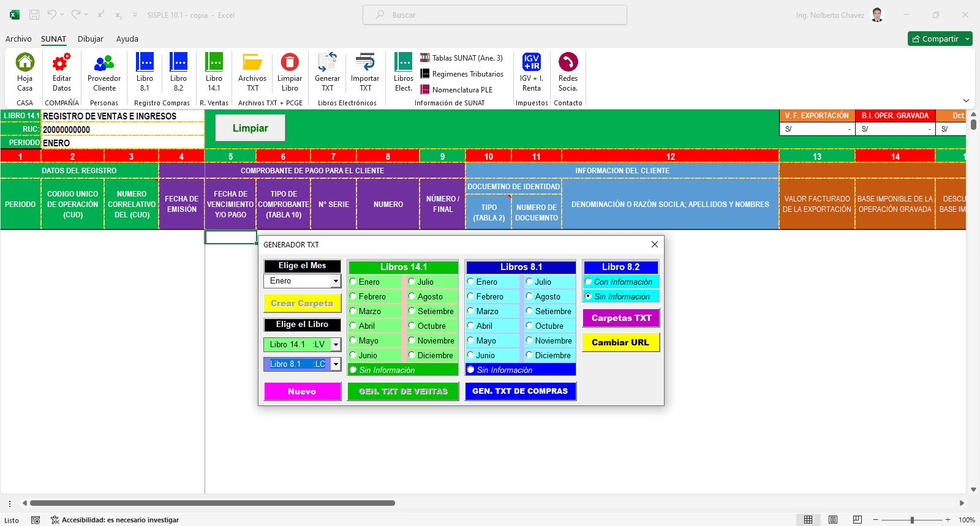Click the horizontal scrollbar thumb
The height and width of the screenshot is (526, 980).
213,503
